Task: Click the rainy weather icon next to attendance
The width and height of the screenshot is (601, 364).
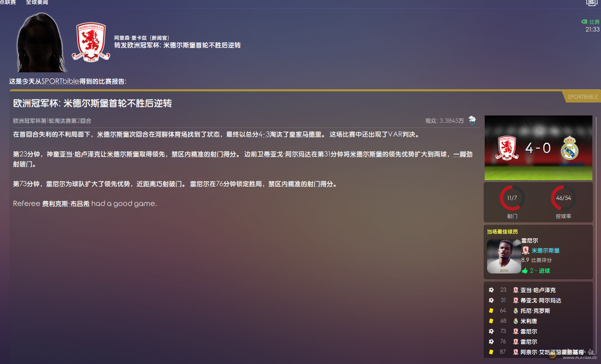Action: 473,121
